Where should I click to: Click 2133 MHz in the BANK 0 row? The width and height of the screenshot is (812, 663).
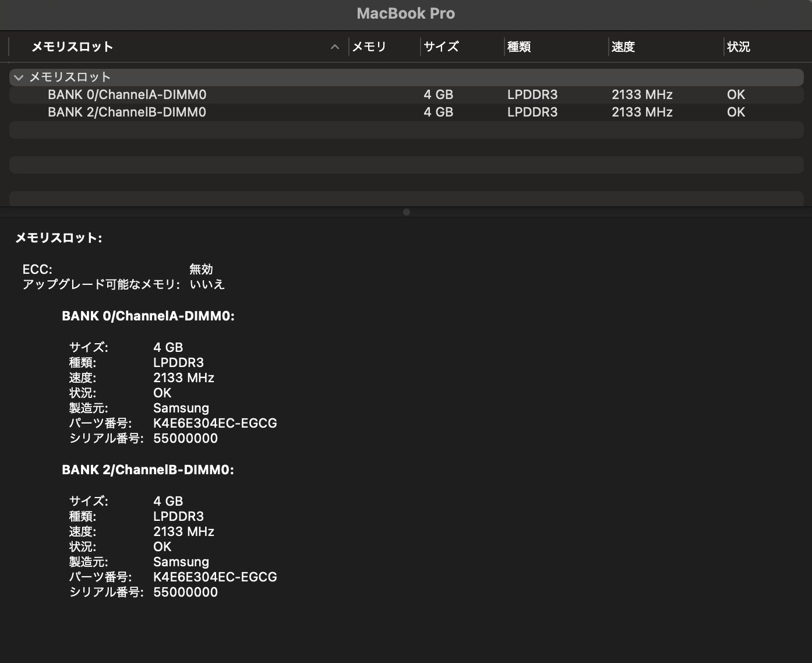642,95
